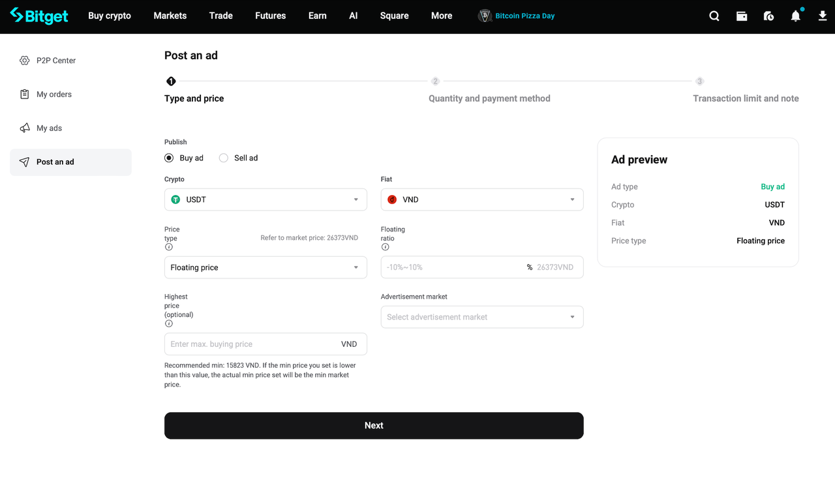Open the Markets menu
The image size is (835, 504).
click(170, 16)
